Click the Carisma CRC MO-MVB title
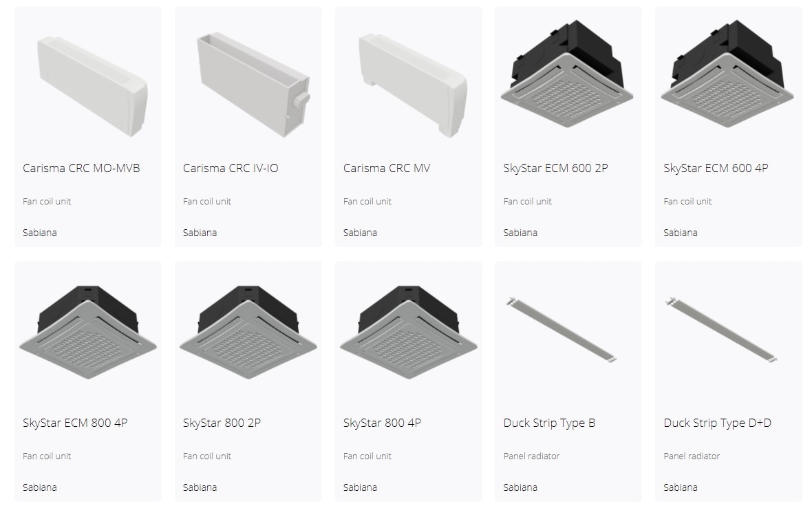 pyautogui.click(x=81, y=169)
